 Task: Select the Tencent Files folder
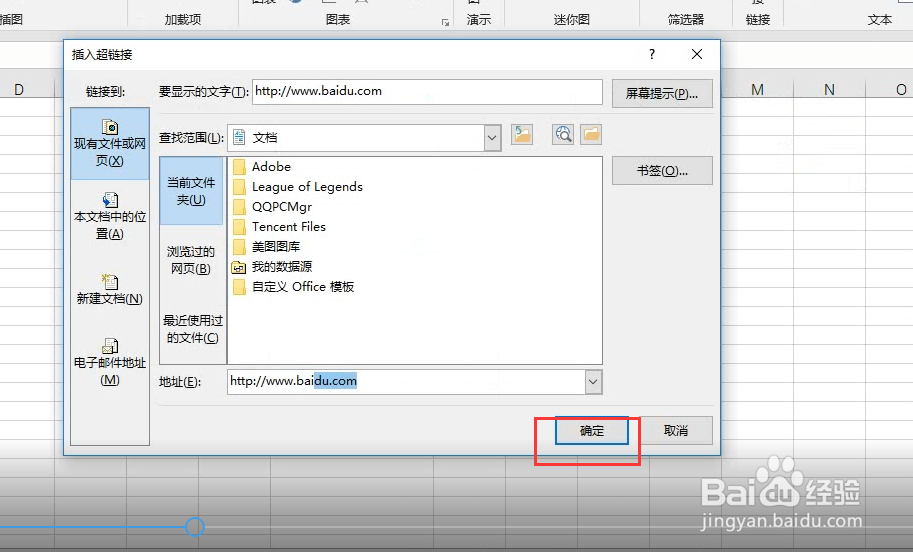click(x=279, y=227)
